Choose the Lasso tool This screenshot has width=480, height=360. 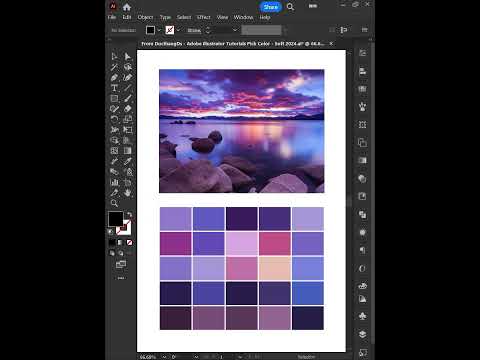pyautogui.click(x=127, y=67)
